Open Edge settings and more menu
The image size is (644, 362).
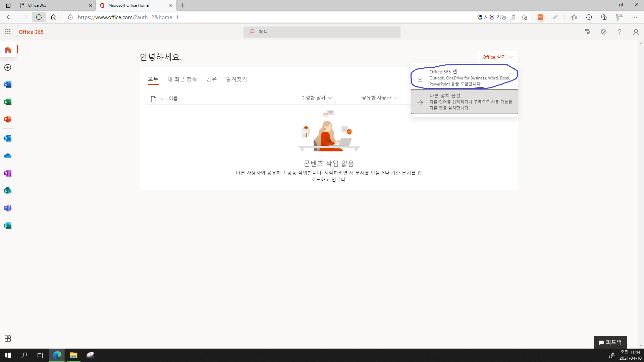[635, 17]
